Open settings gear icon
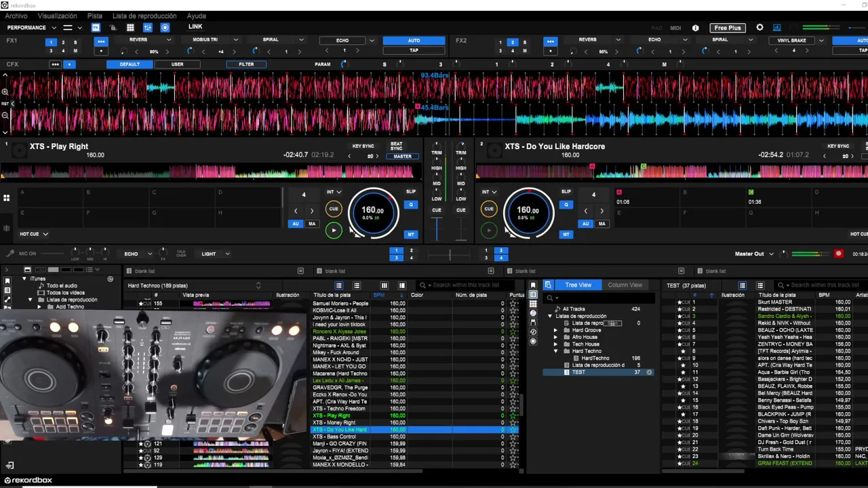This screenshot has height=488, width=868. tap(759, 28)
